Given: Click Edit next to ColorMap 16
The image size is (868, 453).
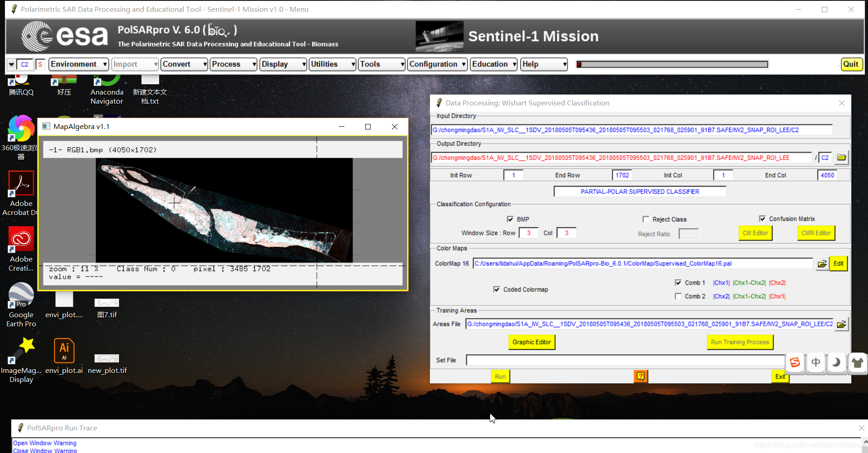Looking at the screenshot, I should click(x=838, y=264).
